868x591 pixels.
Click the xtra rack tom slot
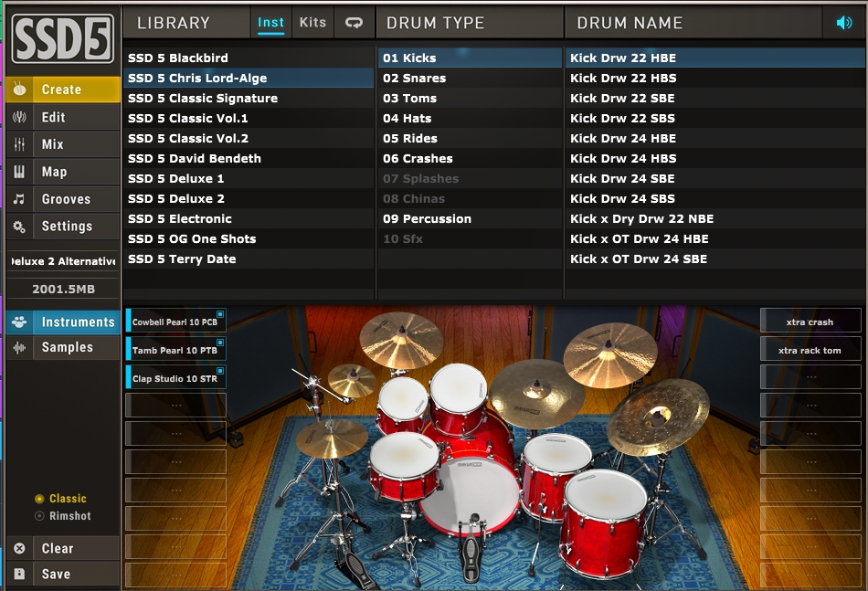point(810,350)
